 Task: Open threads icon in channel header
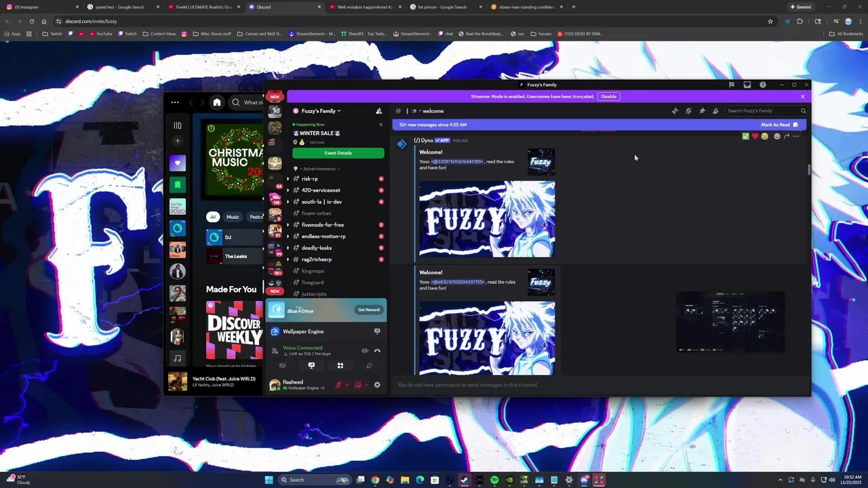pyautogui.click(x=675, y=110)
